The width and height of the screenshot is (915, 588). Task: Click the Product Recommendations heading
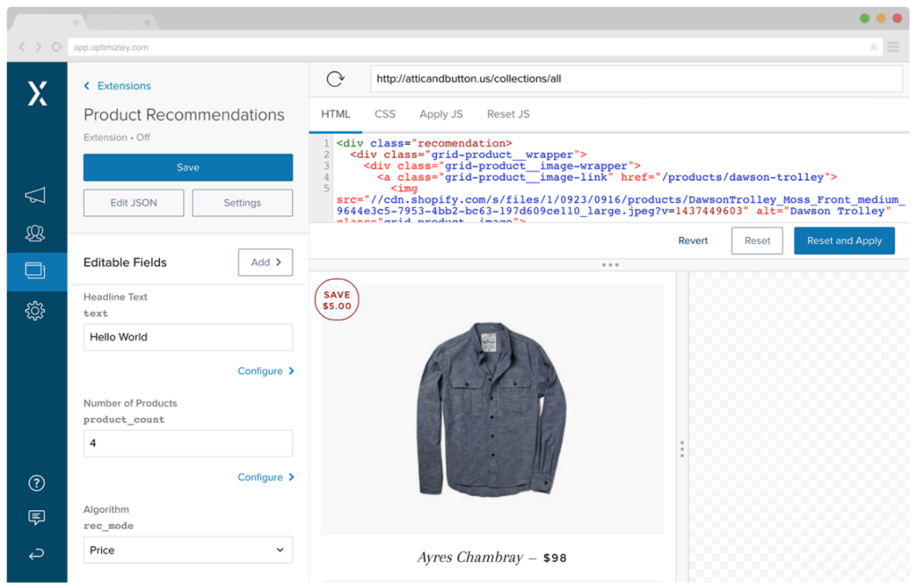point(184,115)
